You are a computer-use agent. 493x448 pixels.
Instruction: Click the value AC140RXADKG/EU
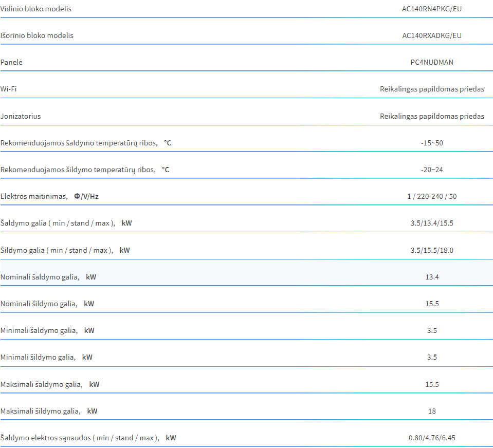[432, 35]
